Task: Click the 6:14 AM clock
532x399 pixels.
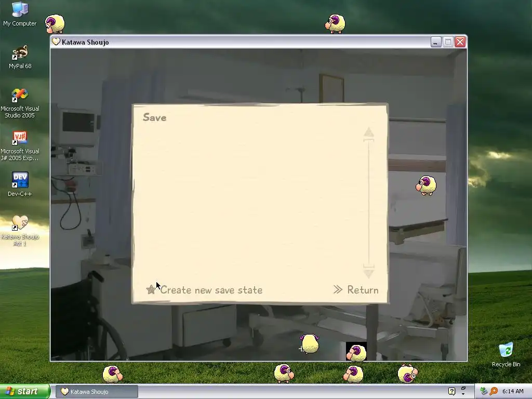Action: coord(513,391)
